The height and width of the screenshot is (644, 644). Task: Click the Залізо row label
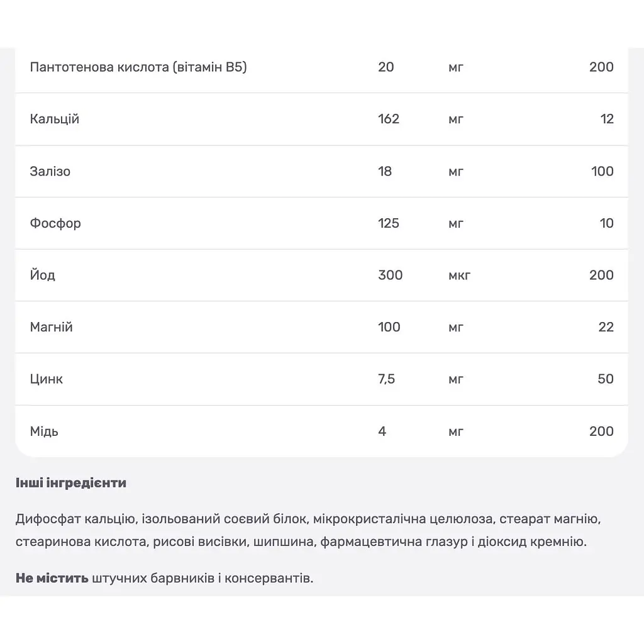50,171
